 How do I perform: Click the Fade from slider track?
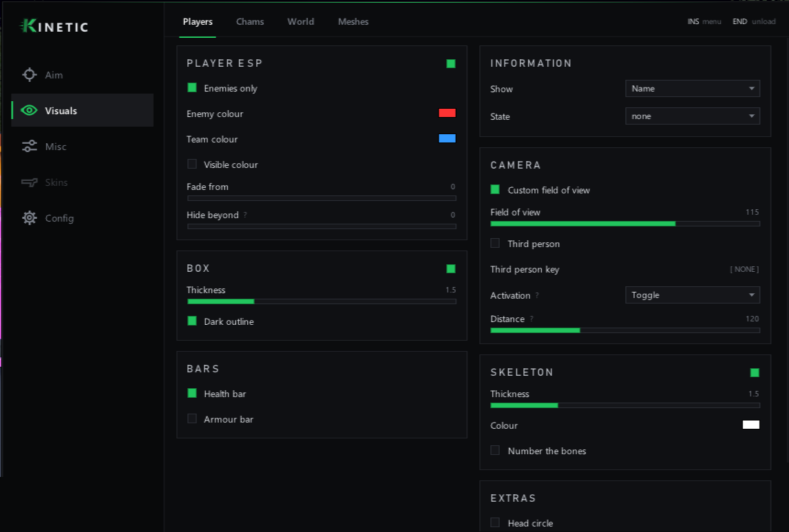[322, 198]
